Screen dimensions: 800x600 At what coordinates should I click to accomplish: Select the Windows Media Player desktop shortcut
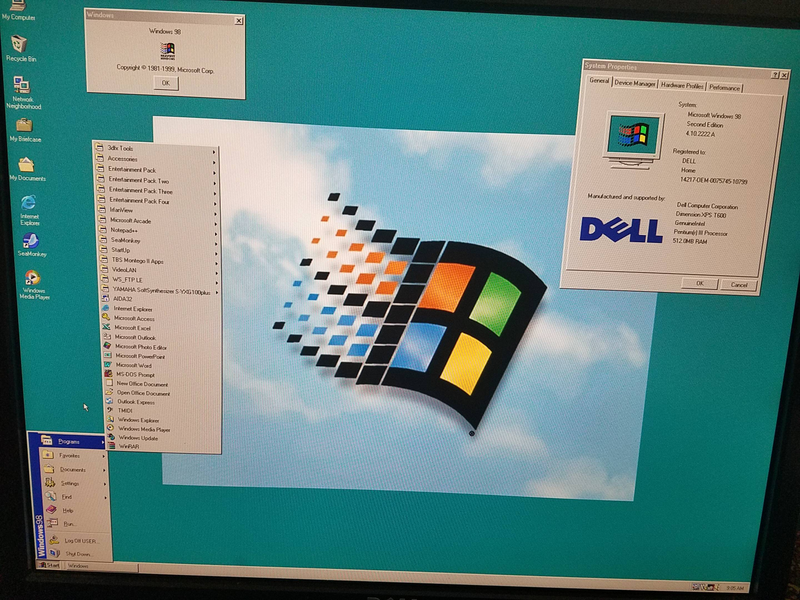click(x=34, y=285)
